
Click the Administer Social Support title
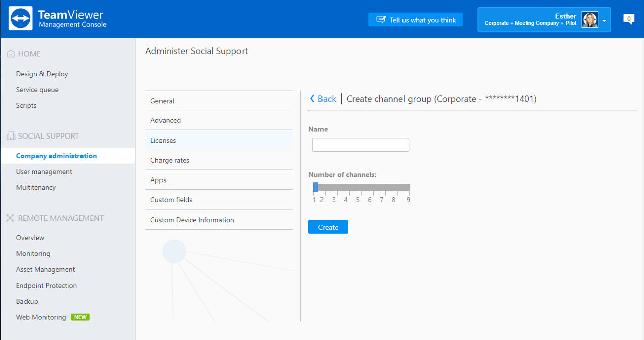pos(197,51)
